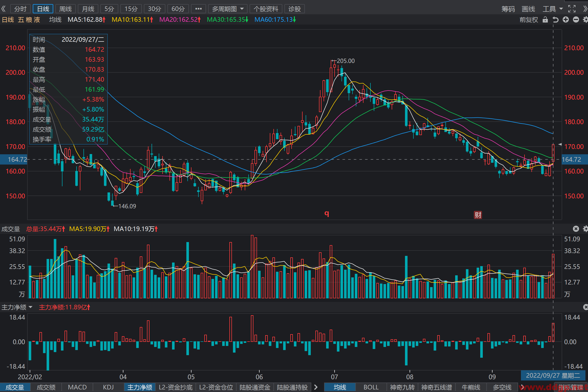Click the 诊股 diagnosis button
The width and height of the screenshot is (588, 392).
[294, 9]
